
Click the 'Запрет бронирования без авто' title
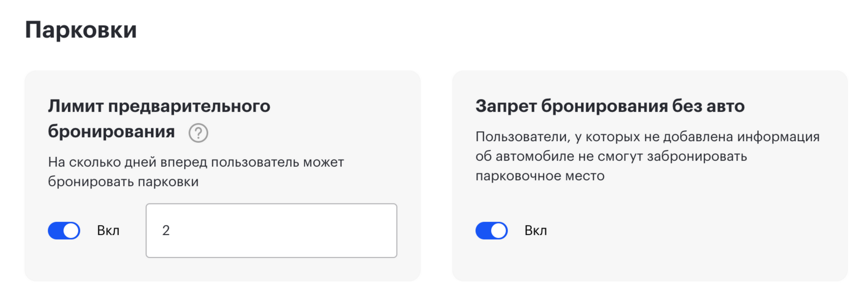(610, 106)
